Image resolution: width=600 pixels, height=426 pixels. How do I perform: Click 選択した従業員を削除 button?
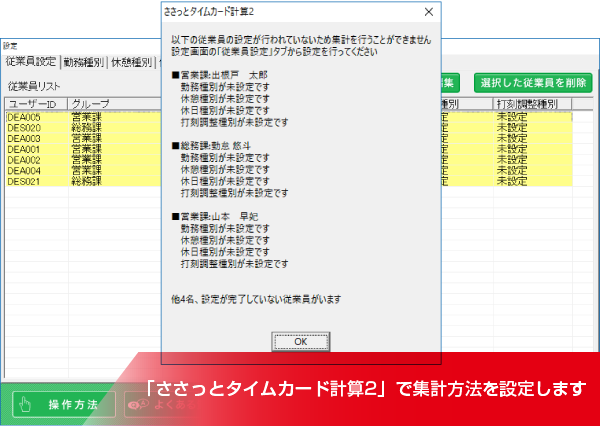533,83
